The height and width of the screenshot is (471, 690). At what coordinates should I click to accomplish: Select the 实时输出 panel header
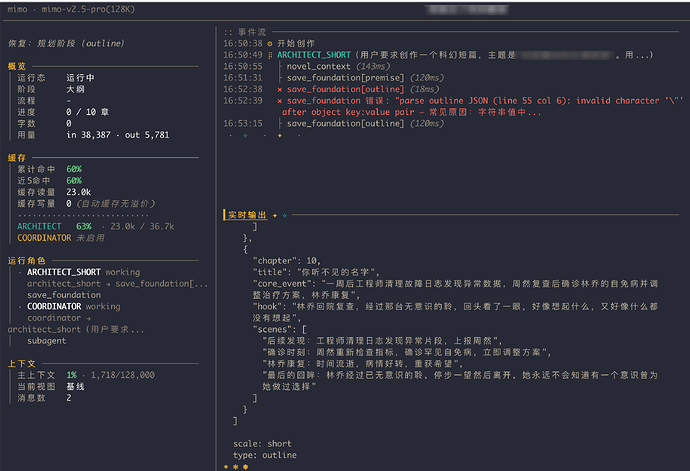click(x=247, y=215)
